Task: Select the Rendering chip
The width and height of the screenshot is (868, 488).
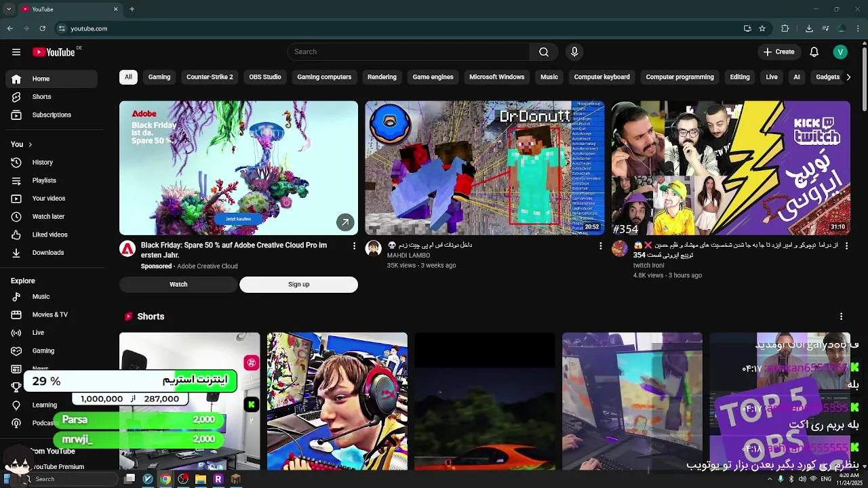Action: 382,77
